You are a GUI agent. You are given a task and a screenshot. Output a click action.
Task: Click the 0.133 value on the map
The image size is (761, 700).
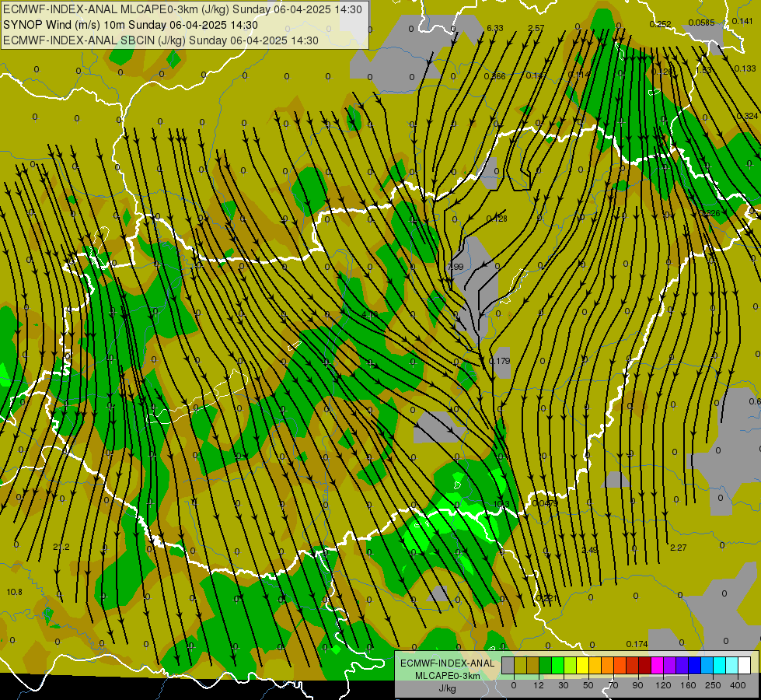point(745,68)
